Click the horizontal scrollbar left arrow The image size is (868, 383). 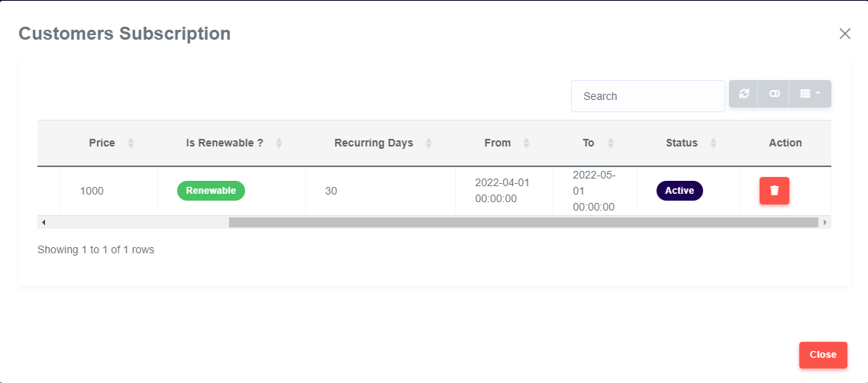click(44, 222)
